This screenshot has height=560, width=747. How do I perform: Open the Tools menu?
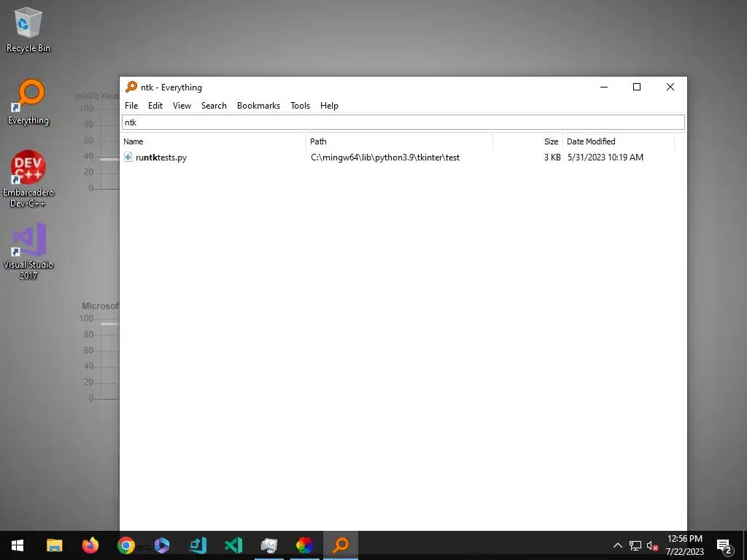click(300, 106)
